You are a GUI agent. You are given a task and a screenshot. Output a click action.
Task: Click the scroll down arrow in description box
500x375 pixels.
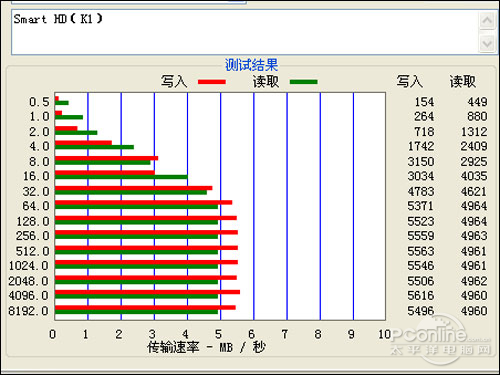coord(487,43)
